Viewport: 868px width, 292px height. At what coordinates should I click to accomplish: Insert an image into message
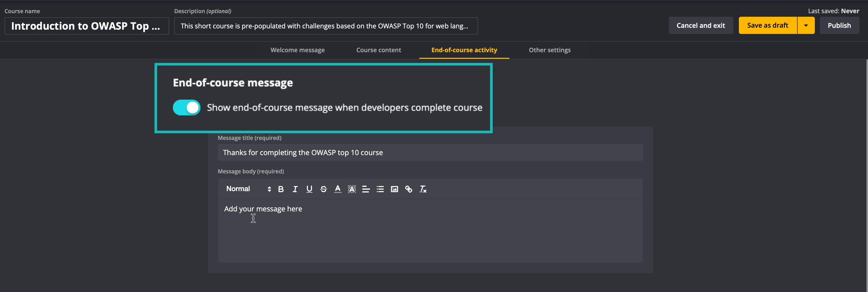point(394,189)
